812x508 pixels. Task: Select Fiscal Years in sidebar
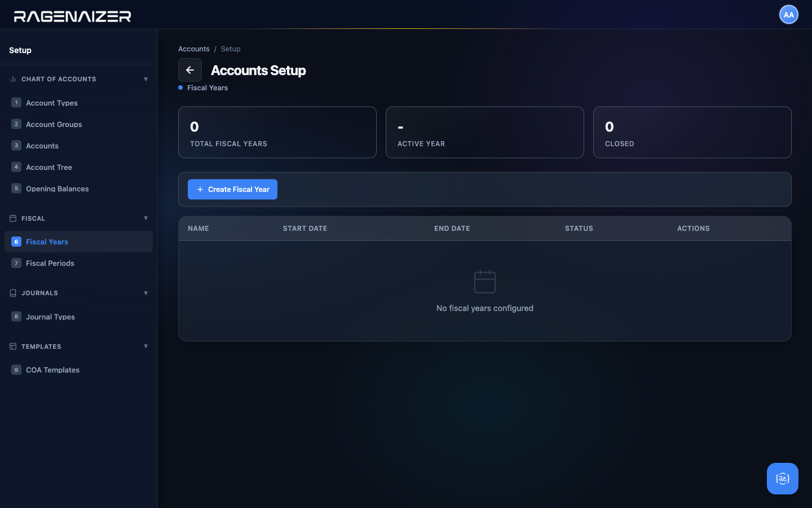78,242
